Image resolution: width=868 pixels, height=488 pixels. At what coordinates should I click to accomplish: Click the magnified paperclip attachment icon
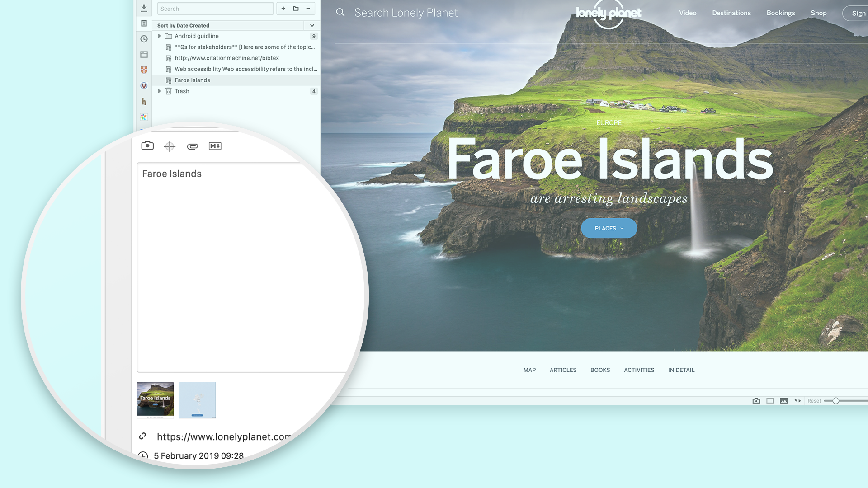tap(193, 146)
